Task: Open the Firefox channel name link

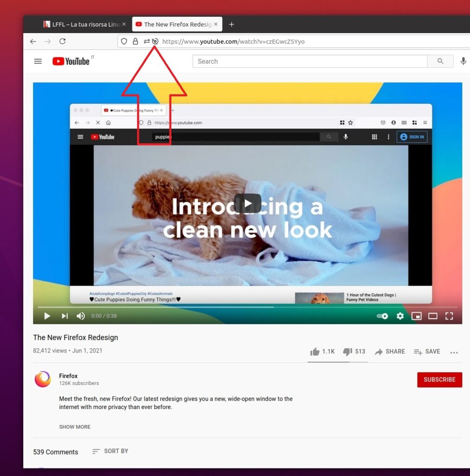Action: 68,376
